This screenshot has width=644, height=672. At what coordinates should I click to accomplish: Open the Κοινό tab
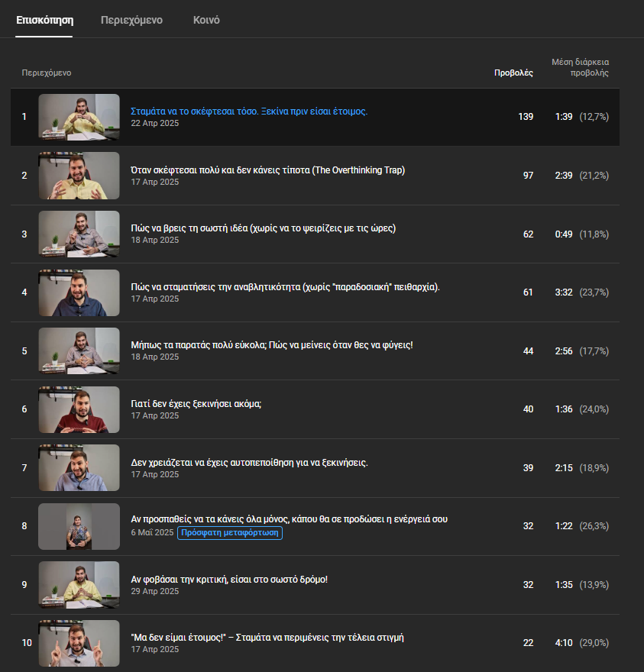tap(206, 20)
